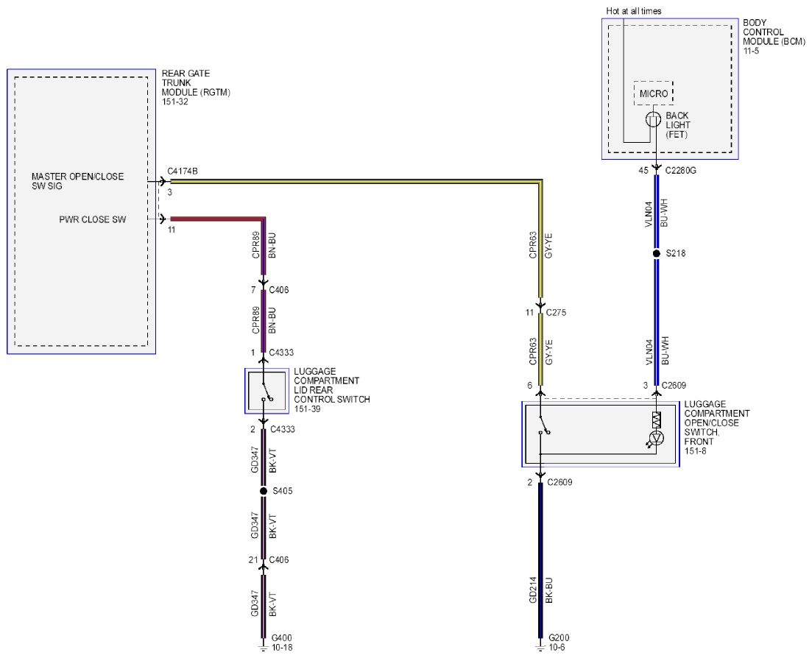Click the G200 ground label

tap(559, 638)
